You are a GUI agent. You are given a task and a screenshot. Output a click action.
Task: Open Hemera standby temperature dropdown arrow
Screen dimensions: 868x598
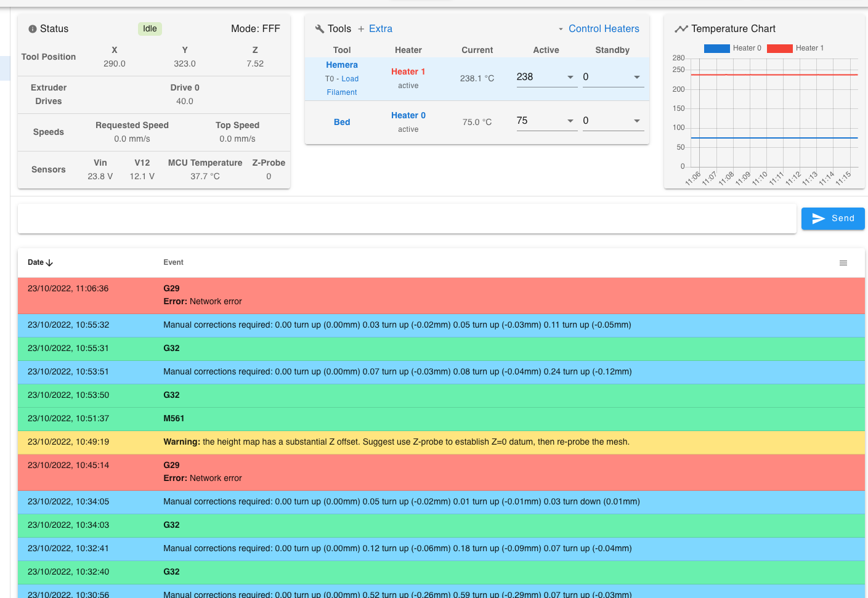coord(637,77)
